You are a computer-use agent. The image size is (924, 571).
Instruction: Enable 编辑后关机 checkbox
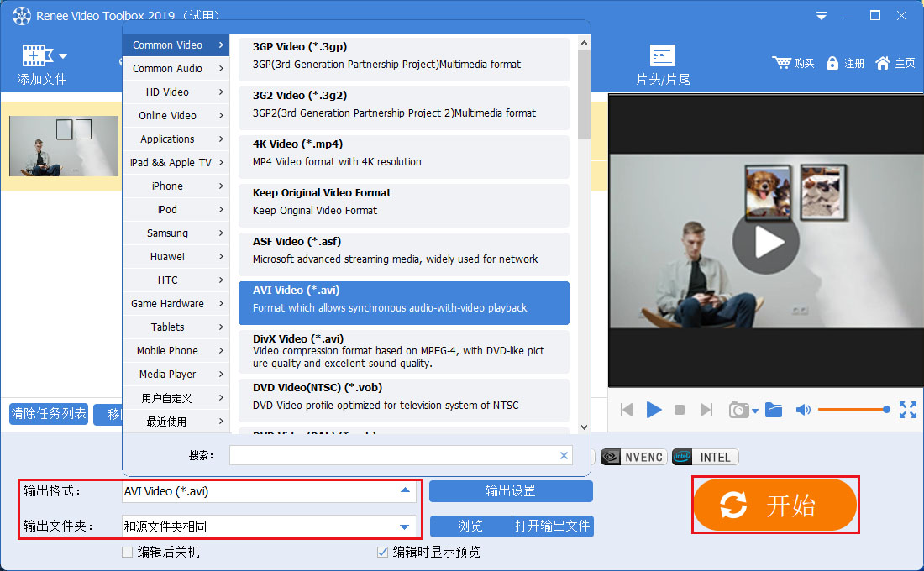(x=128, y=553)
